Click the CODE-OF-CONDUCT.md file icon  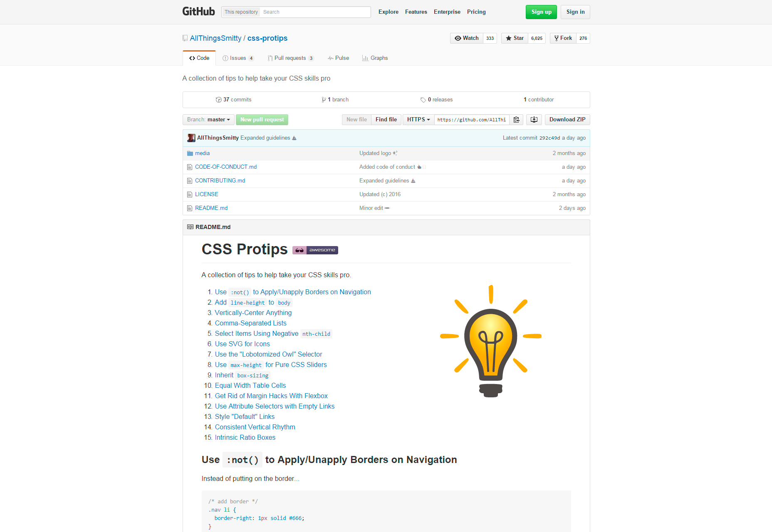190,167
